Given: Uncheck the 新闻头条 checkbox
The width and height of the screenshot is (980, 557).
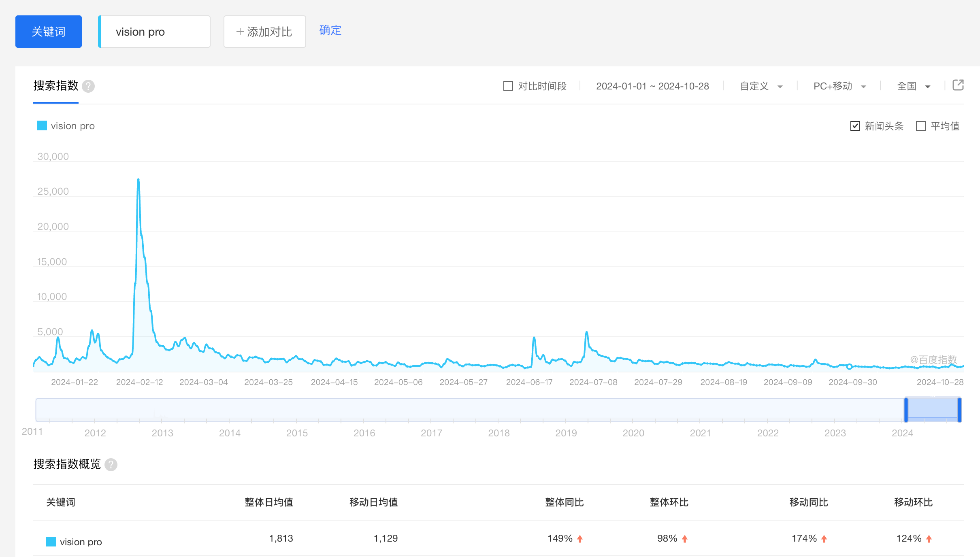Looking at the screenshot, I should coord(855,126).
